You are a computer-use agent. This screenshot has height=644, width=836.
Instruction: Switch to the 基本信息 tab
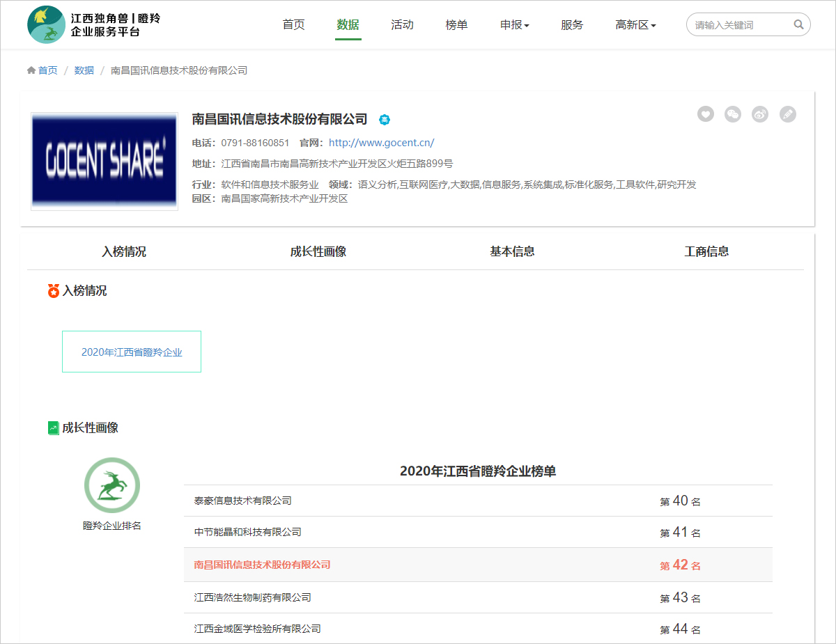[x=512, y=252]
